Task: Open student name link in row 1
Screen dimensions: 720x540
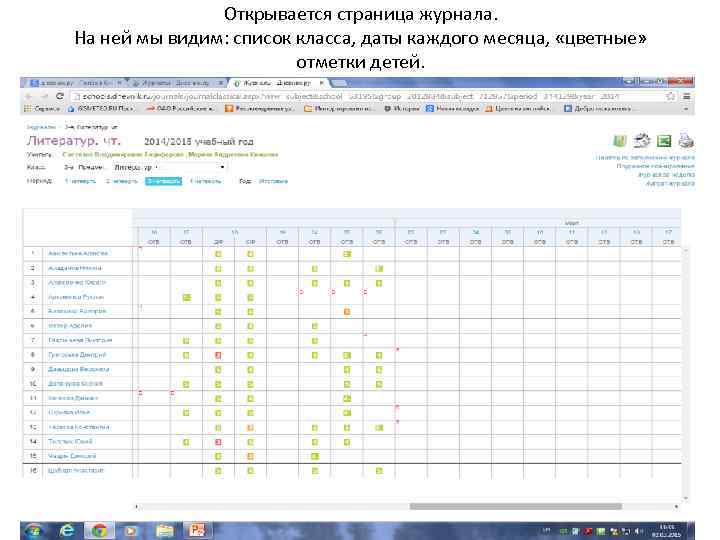Action: [78, 253]
